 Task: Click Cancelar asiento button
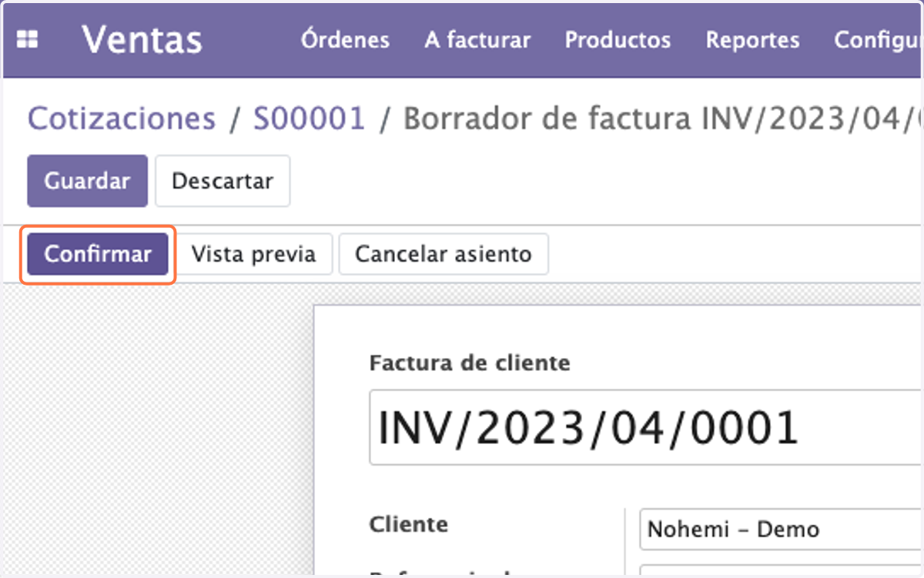tap(444, 254)
